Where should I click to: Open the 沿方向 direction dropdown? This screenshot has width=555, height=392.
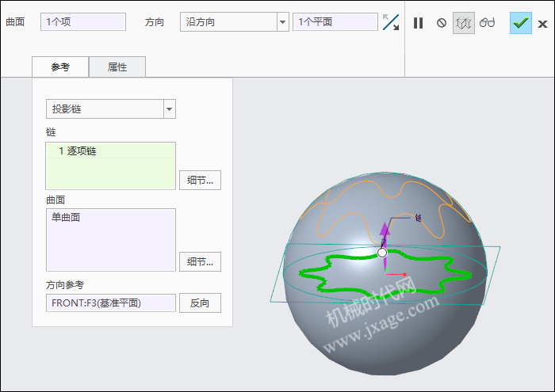[282, 22]
